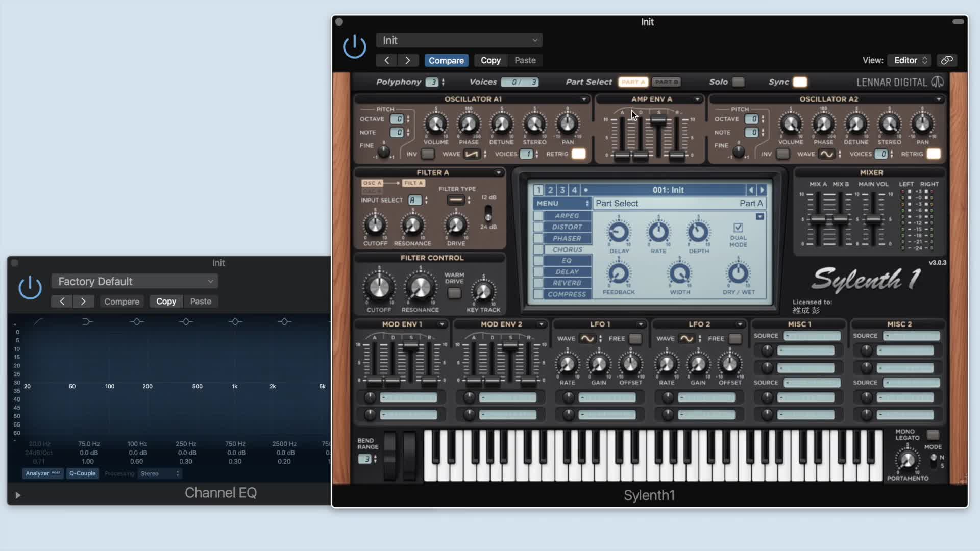The height and width of the screenshot is (551, 980).
Task: Click the Oscillator A1 waveform icon
Action: (x=472, y=154)
